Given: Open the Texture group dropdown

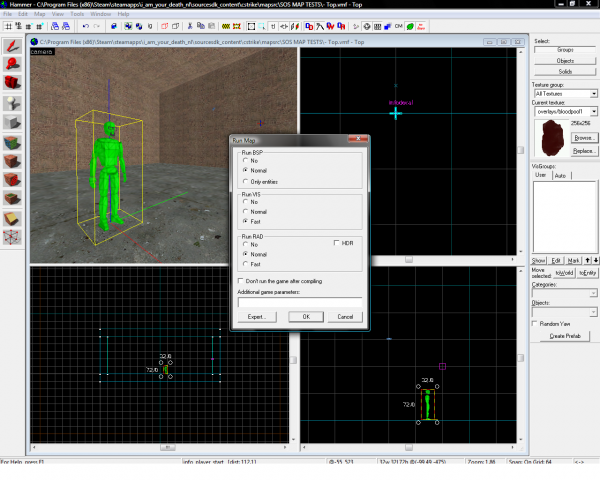Looking at the screenshot, I should tap(593, 92).
